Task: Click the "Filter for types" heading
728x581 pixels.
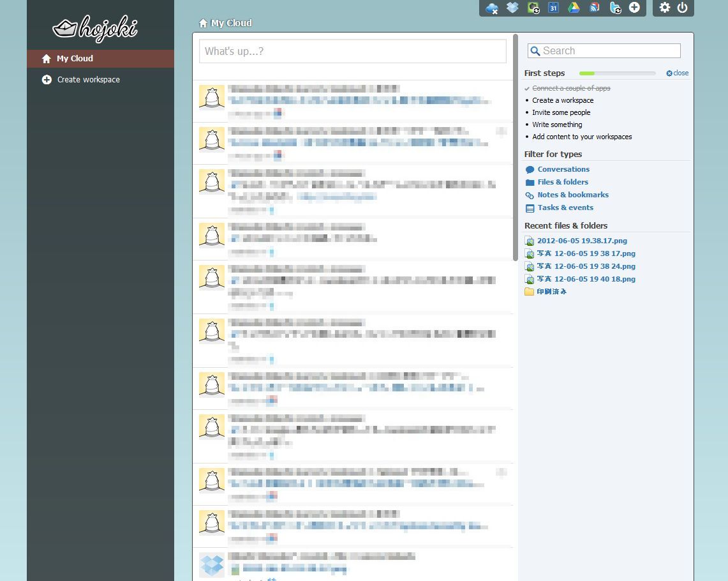Action: (553, 155)
